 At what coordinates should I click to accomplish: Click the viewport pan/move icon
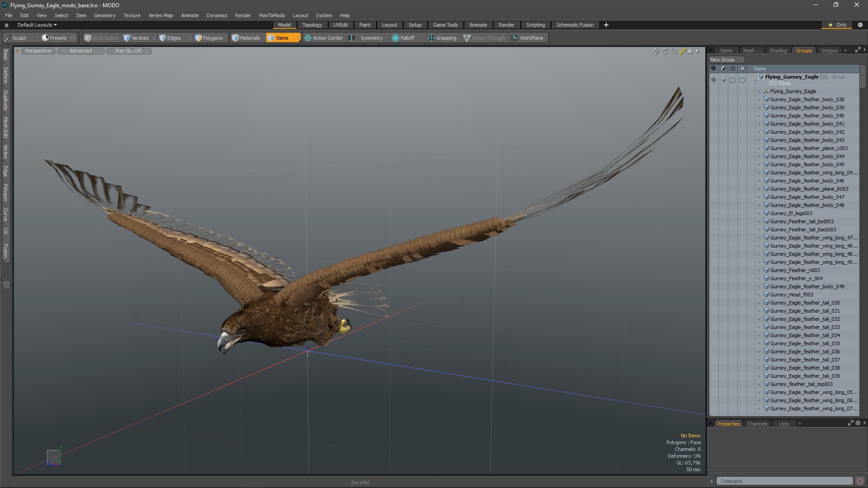coord(656,51)
